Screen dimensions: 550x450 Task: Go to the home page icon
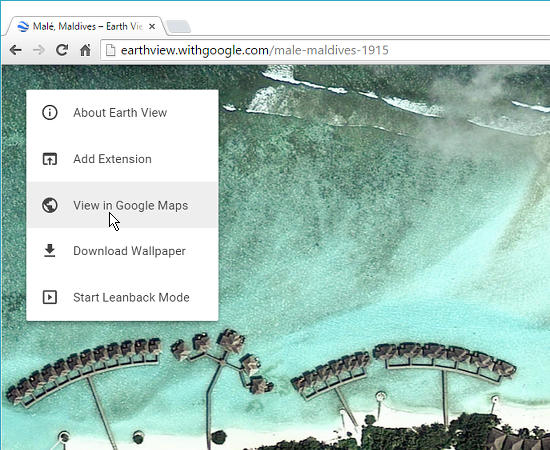pyautogui.click(x=85, y=50)
